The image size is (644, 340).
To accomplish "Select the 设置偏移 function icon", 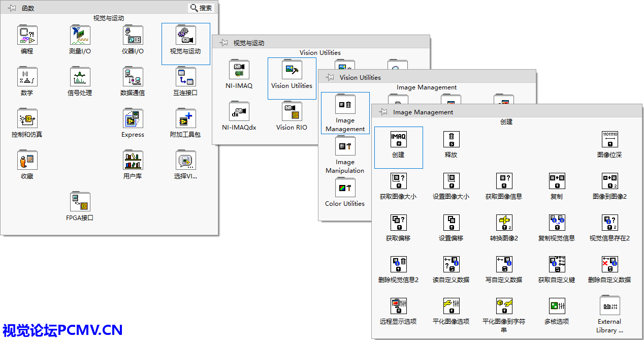I will pos(451,223).
